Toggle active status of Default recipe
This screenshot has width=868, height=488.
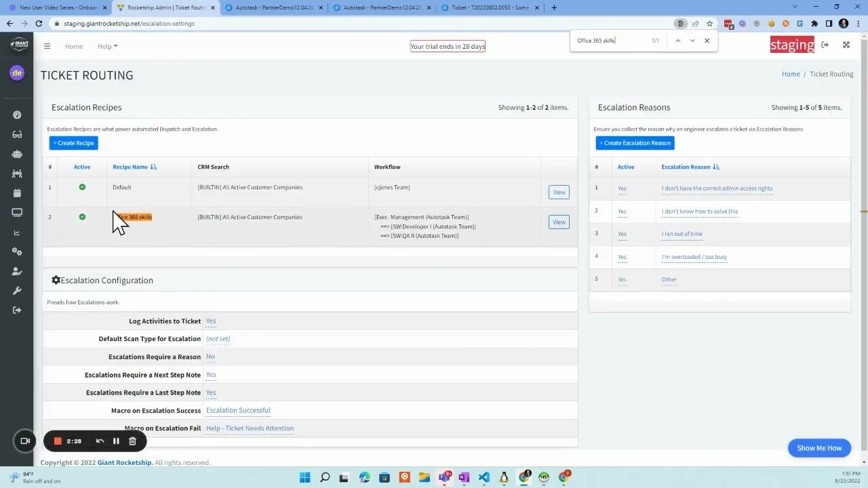click(x=82, y=187)
